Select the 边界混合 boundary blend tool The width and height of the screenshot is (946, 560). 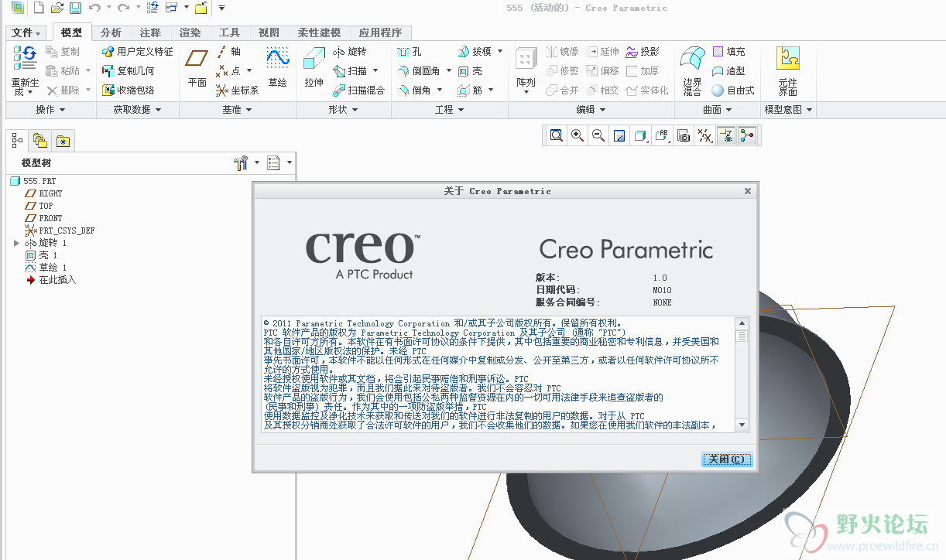click(x=692, y=70)
